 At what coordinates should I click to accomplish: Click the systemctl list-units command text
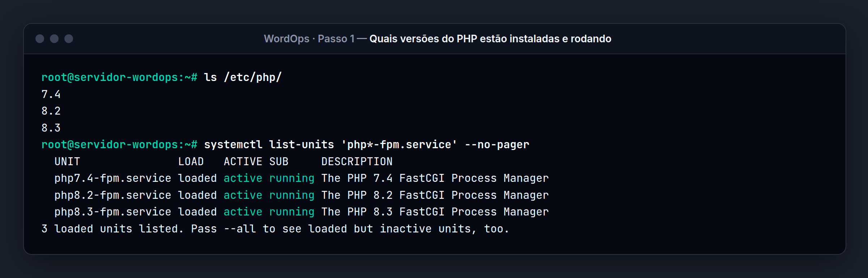367,145
